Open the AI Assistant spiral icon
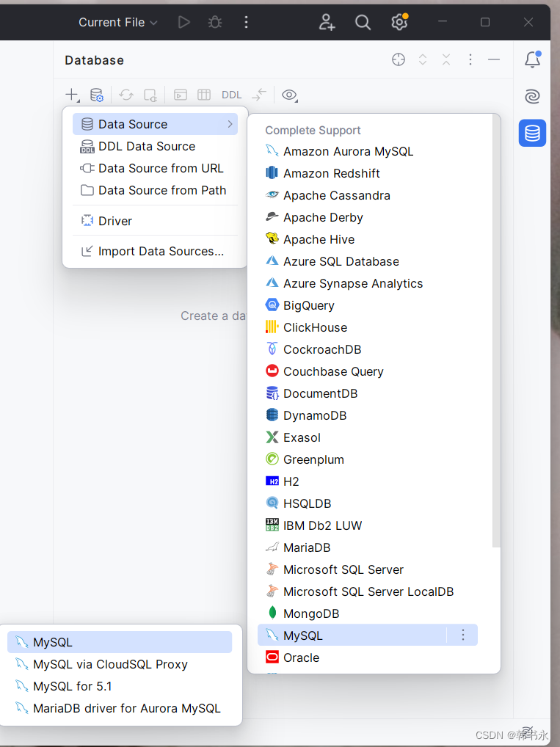 pyautogui.click(x=532, y=96)
